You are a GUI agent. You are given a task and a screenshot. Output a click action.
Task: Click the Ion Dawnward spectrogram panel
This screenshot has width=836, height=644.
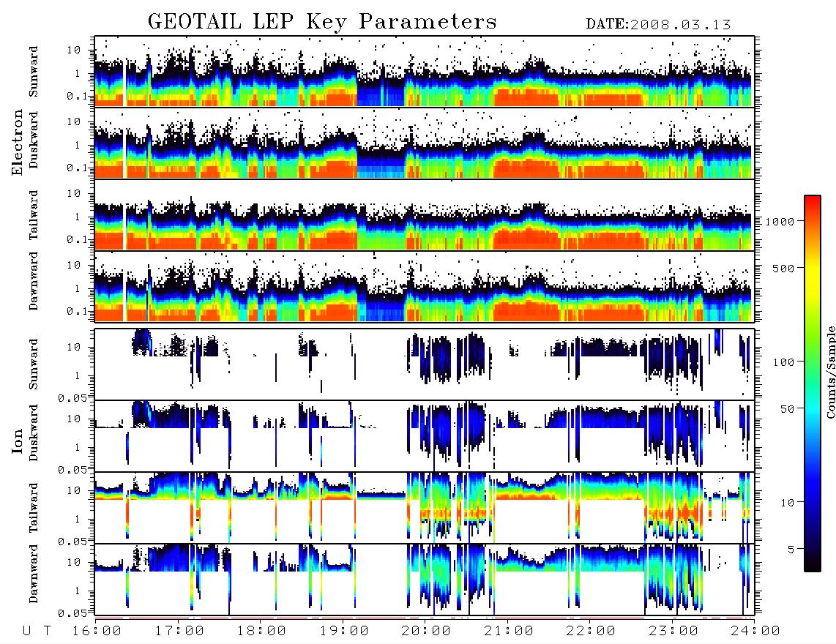[425, 580]
